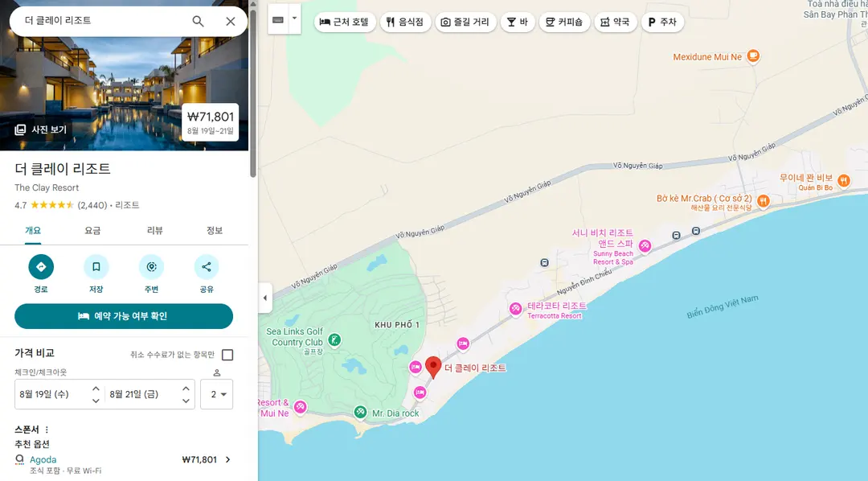Screen dimensions: 868x481
Task: Check the free cancellation only checkbox
Action: (227, 355)
